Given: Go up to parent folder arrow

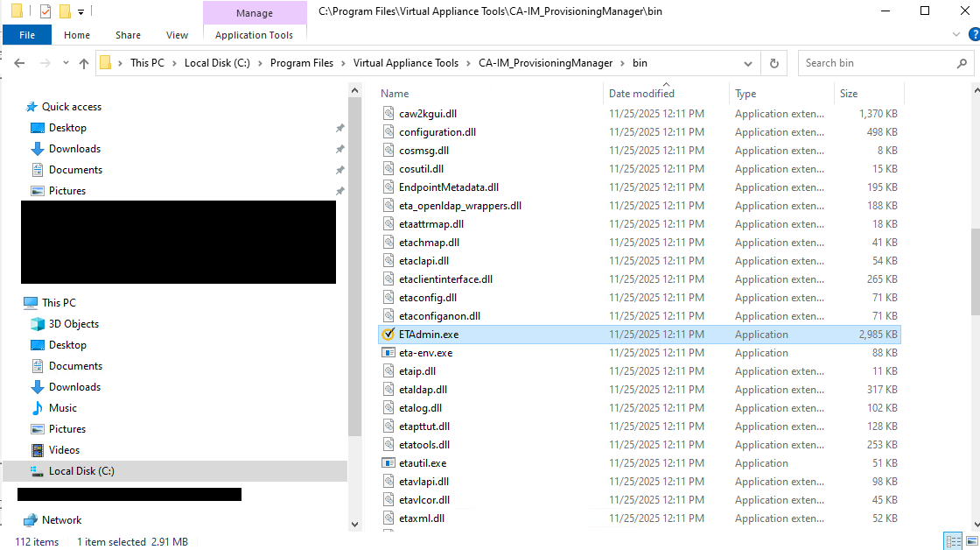Looking at the screenshot, I should pyautogui.click(x=84, y=63).
